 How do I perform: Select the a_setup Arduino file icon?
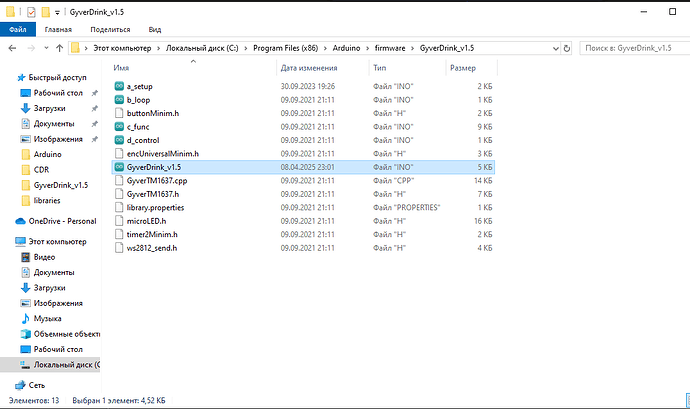(120, 86)
